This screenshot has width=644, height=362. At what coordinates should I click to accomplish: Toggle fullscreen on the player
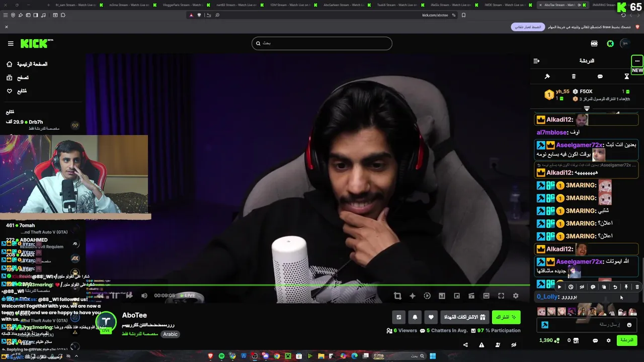coord(501,296)
